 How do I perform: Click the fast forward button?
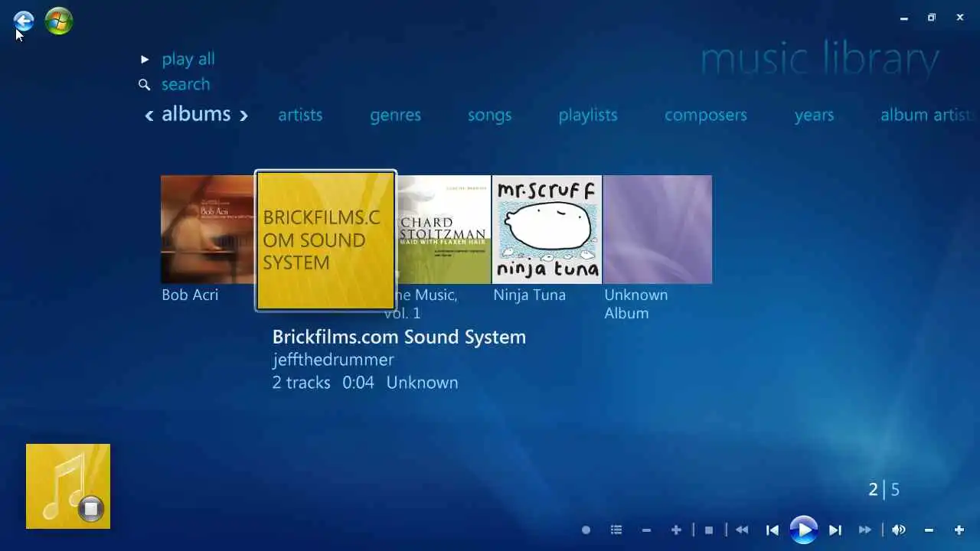click(865, 530)
